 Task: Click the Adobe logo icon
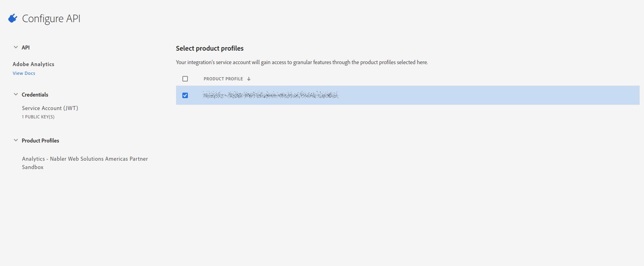[12, 17]
